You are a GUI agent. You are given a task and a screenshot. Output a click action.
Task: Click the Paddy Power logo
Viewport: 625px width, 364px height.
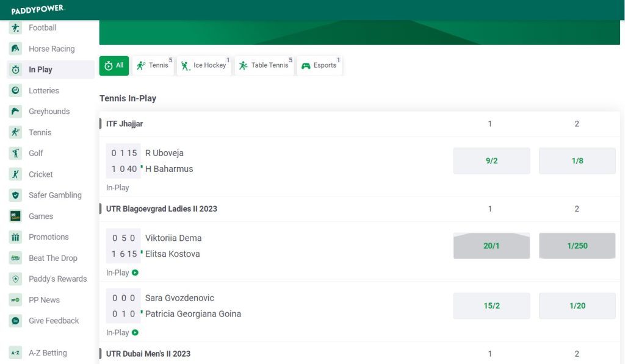(37, 9)
